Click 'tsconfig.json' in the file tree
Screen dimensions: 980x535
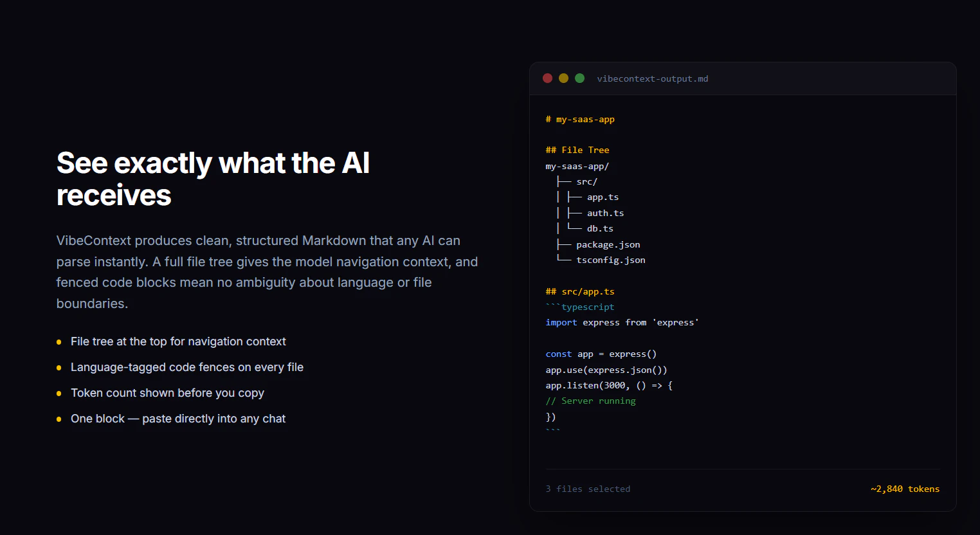click(x=611, y=260)
